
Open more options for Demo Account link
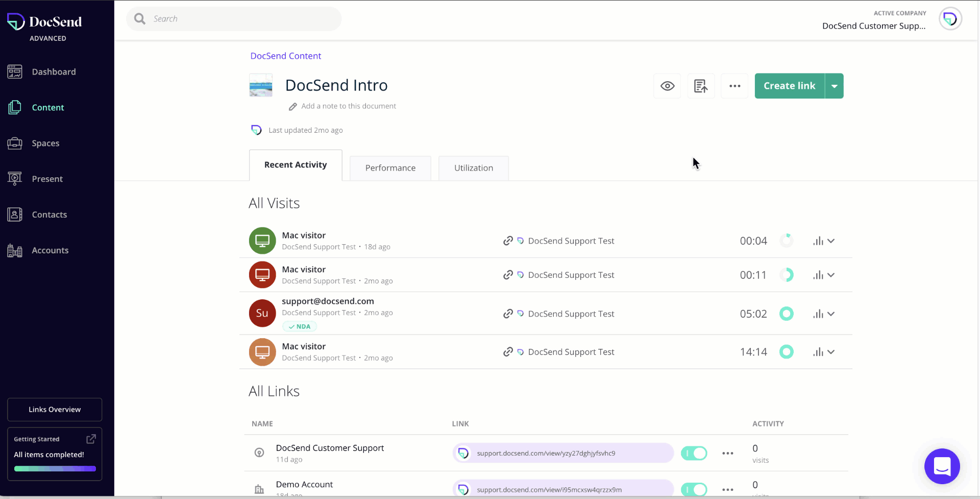(x=728, y=489)
